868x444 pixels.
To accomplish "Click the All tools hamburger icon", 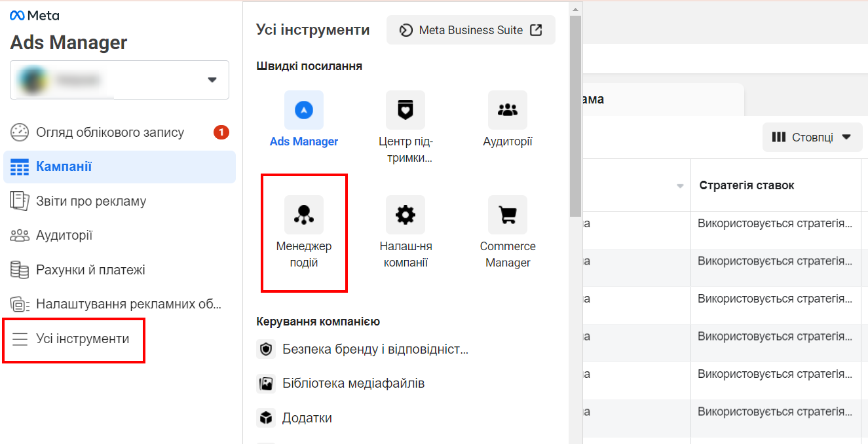I will coord(20,339).
